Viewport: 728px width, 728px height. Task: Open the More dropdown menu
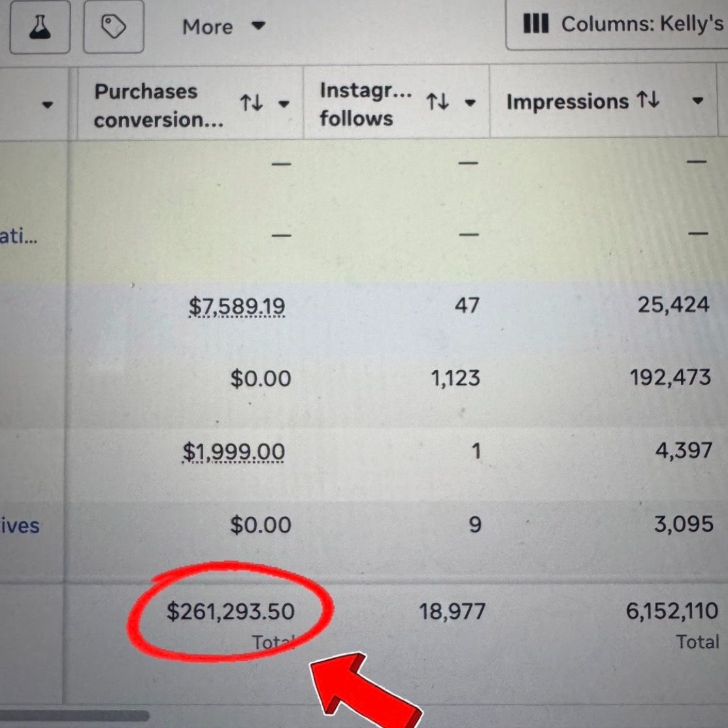pos(223,27)
